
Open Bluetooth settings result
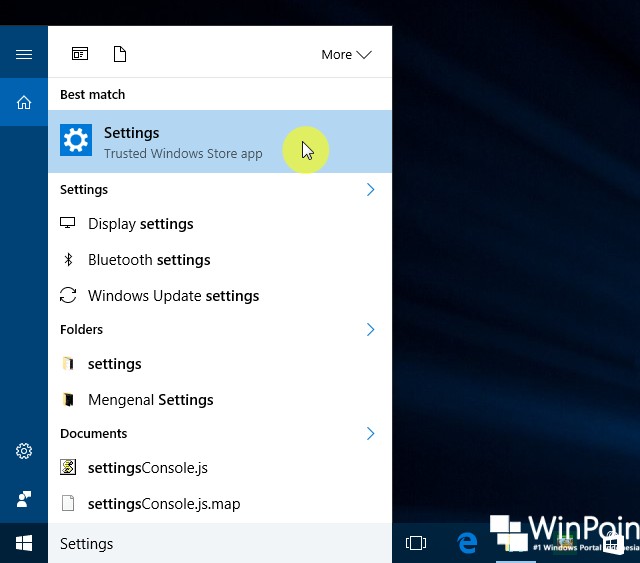(220, 260)
